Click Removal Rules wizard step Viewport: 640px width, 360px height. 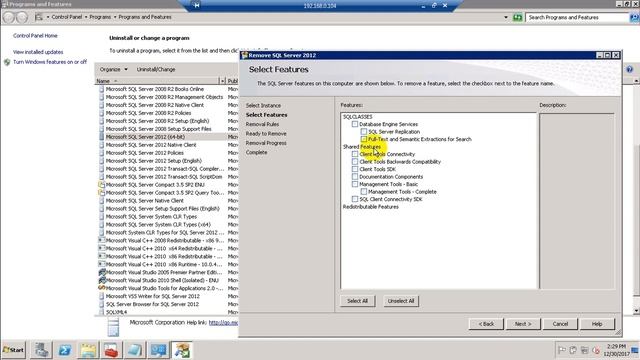(x=262, y=124)
